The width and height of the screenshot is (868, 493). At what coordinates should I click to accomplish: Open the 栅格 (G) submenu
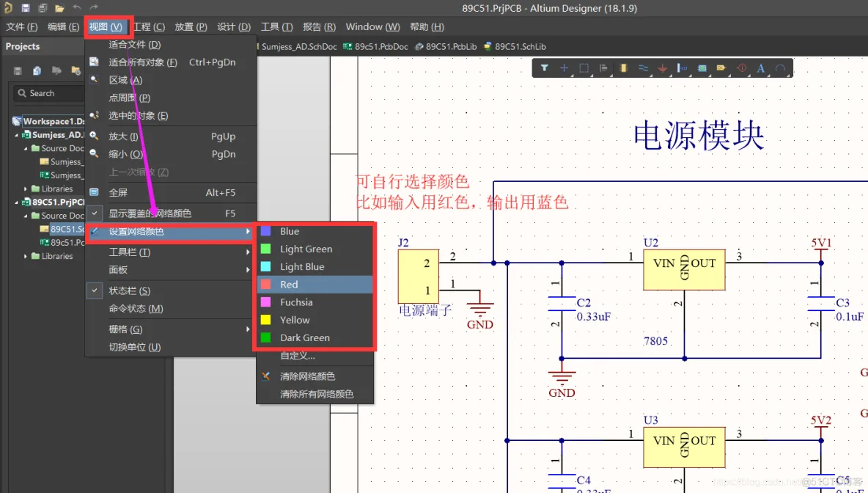171,329
